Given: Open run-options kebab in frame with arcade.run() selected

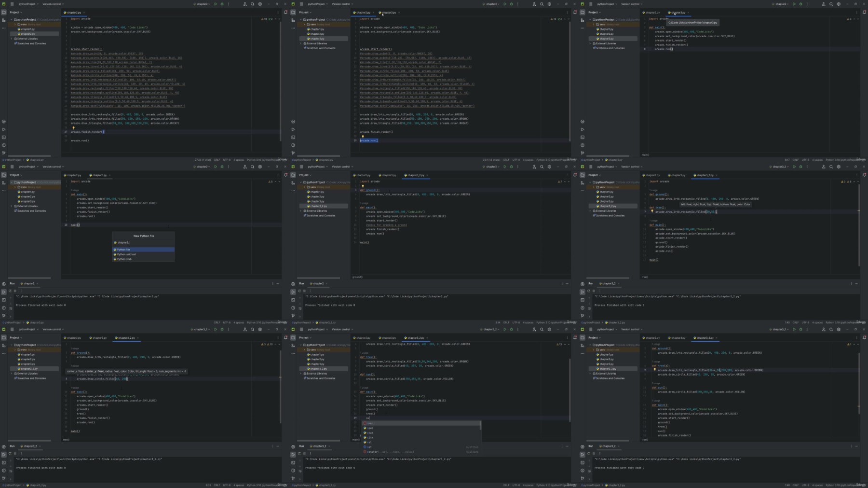Looking at the screenshot, I should click(x=518, y=4).
